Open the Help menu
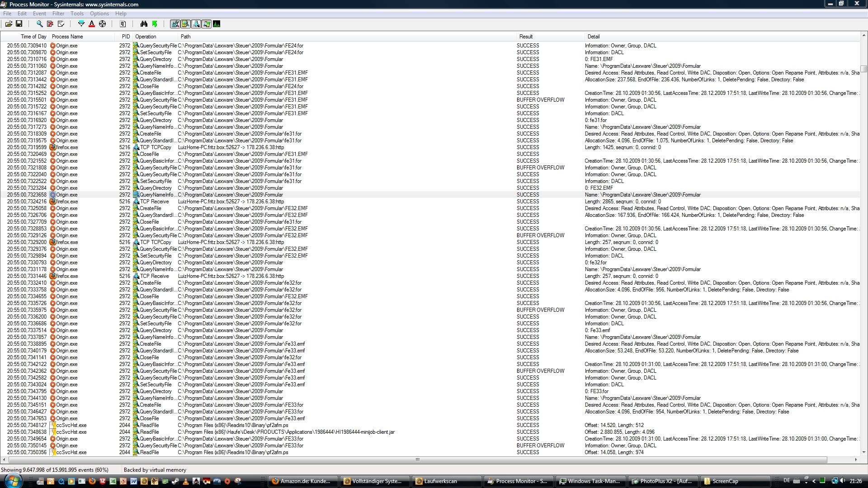This screenshot has height=488, width=868. 121,14
